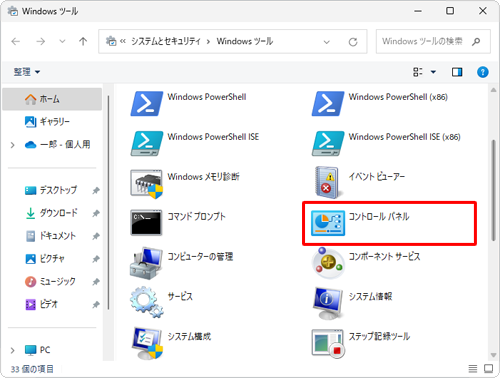The height and width of the screenshot is (378, 500).
Task: Go up one folder level arrow
Action: [x=83, y=41]
